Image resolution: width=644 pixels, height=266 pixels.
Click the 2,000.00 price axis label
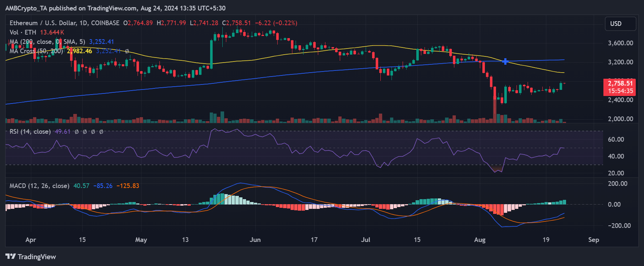click(620, 119)
